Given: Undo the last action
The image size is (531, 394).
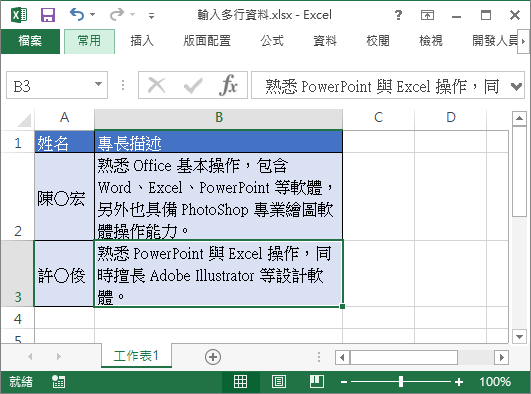Looking at the screenshot, I should (77, 15).
